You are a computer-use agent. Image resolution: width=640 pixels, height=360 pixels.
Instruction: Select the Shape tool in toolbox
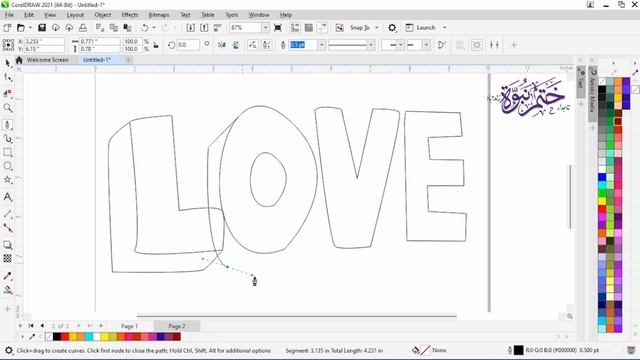(x=7, y=78)
